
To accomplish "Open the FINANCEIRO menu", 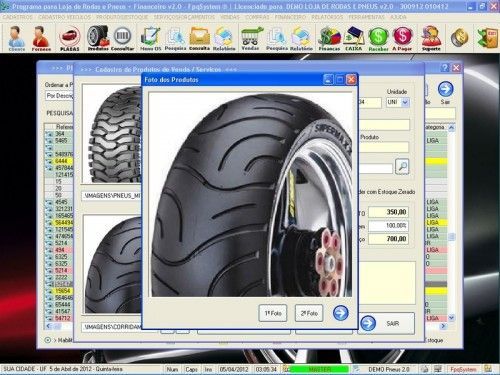I will coord(290,17).
